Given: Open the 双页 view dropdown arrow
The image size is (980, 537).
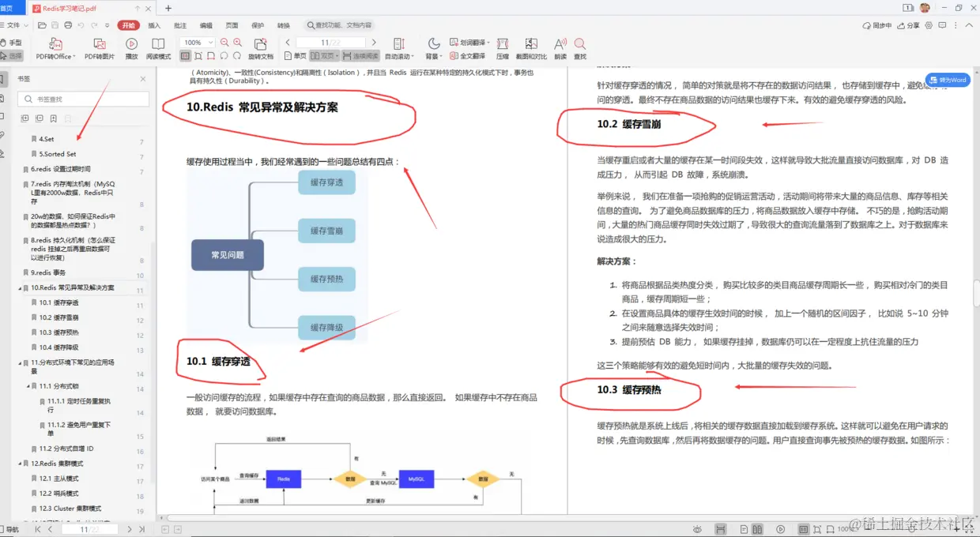Looking at the screenshot, I should click(337, 54).
